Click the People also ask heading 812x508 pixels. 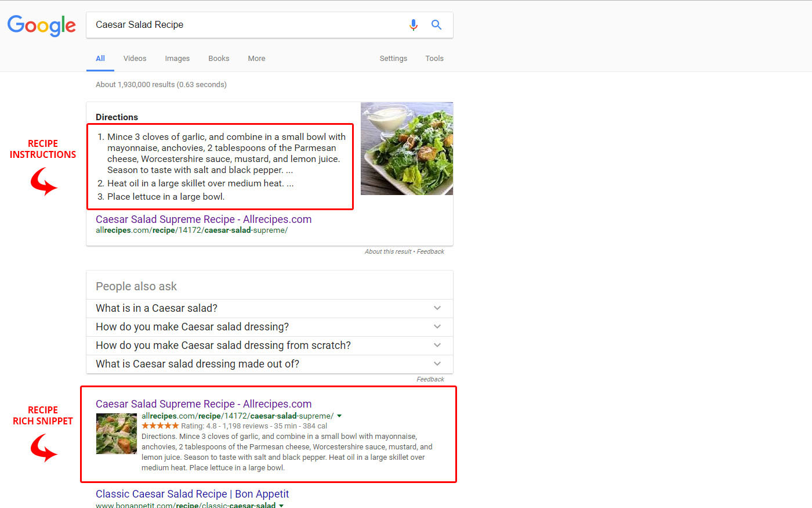click(x=136, y=286)
